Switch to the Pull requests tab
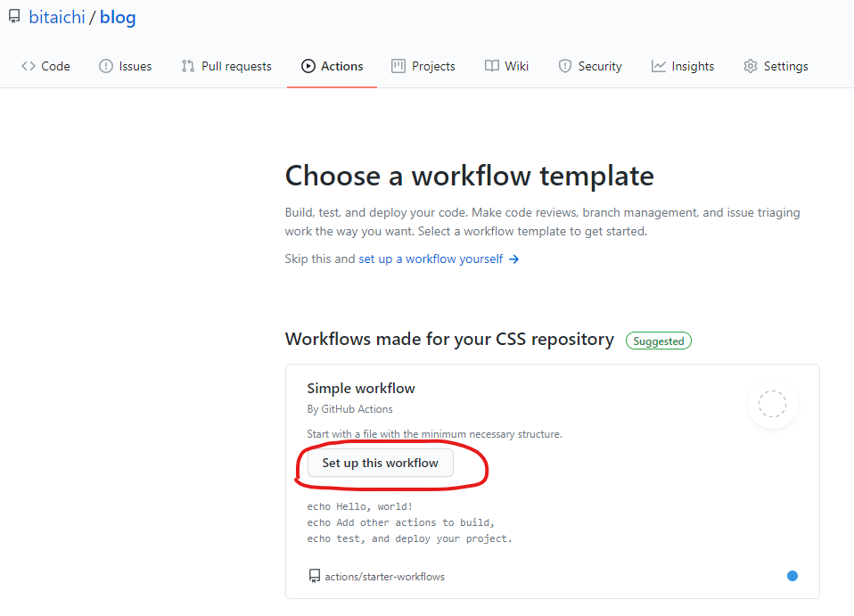Screen dimensions: 854x616 [x=236, y=66]
